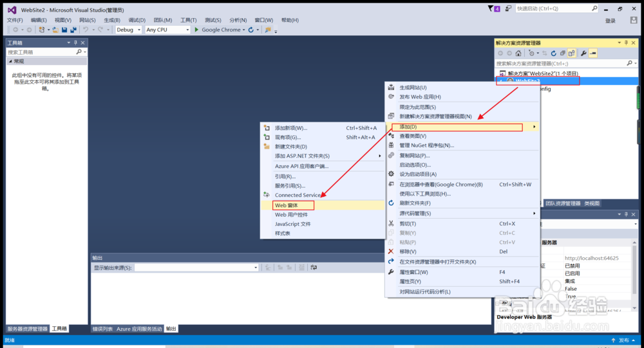Click the Find in Files toolbar icon
644x348 pixels.
[268, 30]
